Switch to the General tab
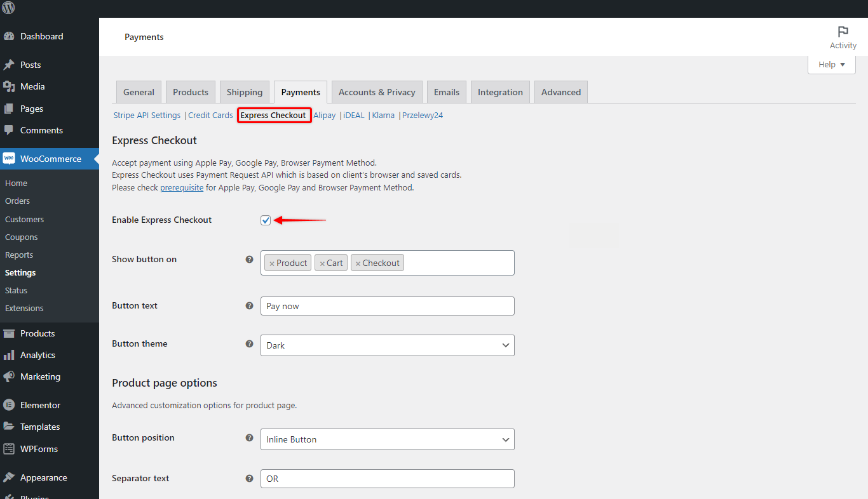 point(139,92)
